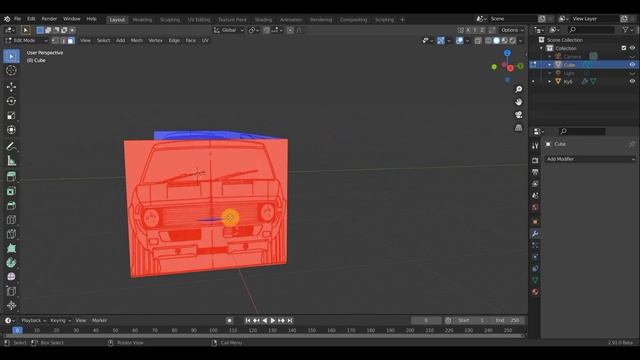Screen dimensions: 640x360
Task: Select the Loop Cut tool
Action: (x=11, y=220)
